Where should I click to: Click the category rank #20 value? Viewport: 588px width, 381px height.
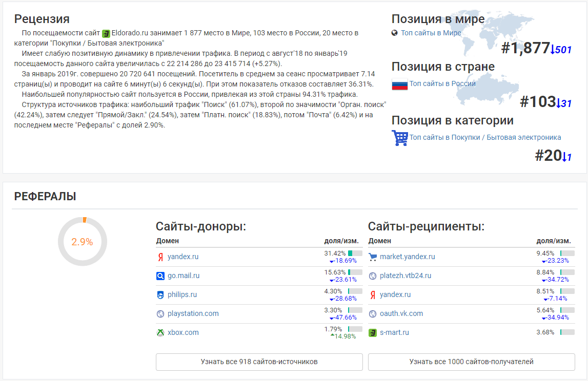tap(548, 156)
